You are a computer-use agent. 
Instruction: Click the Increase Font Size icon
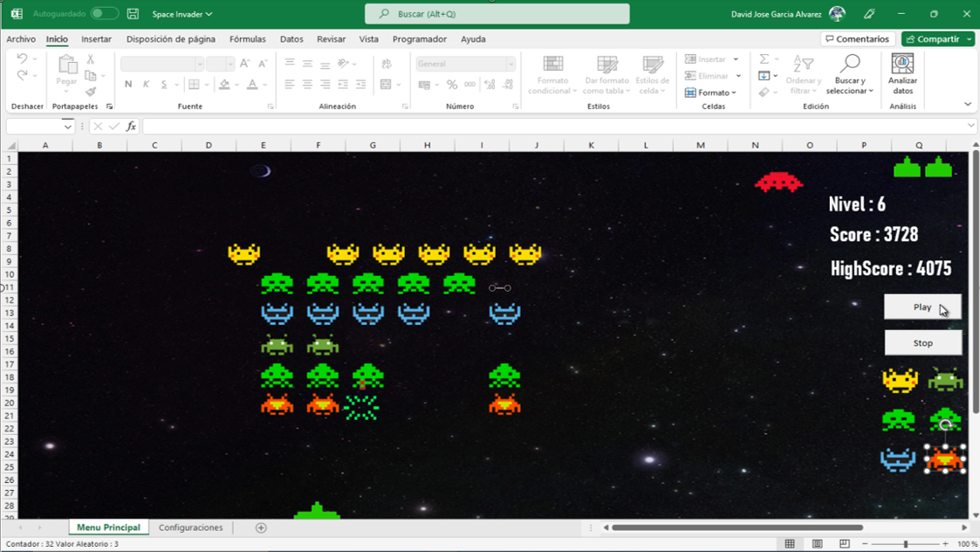click(x=245, y=63)
